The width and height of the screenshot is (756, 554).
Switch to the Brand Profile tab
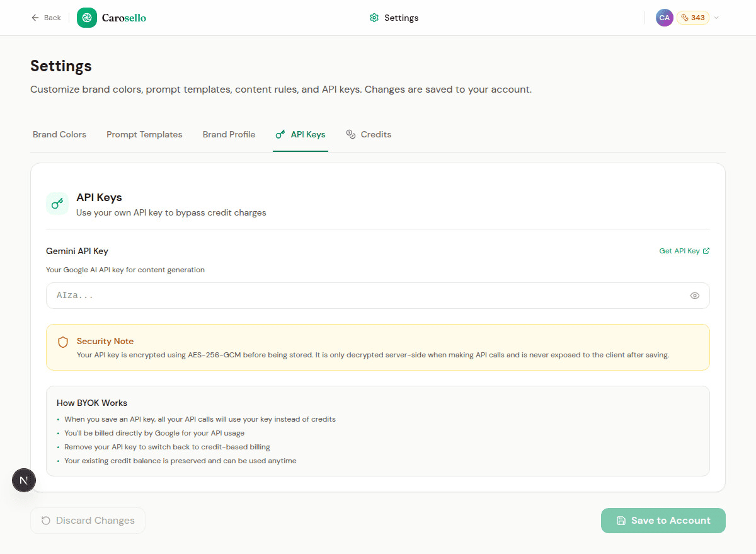coord(229,134)
